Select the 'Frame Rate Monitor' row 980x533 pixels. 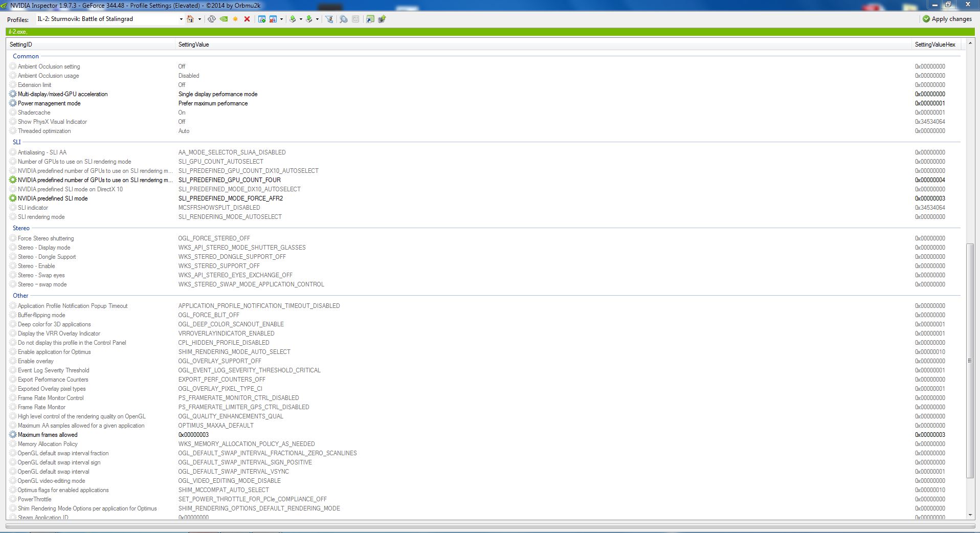click(484, 407)
